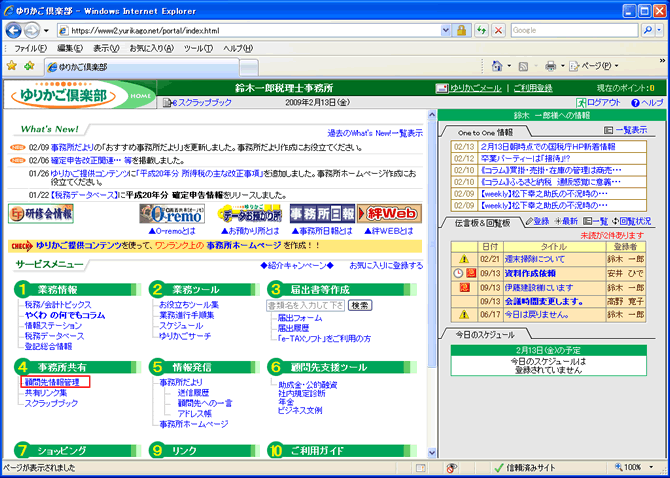Click the red Stop X icon
670x478 pixels.
point(498,30)
